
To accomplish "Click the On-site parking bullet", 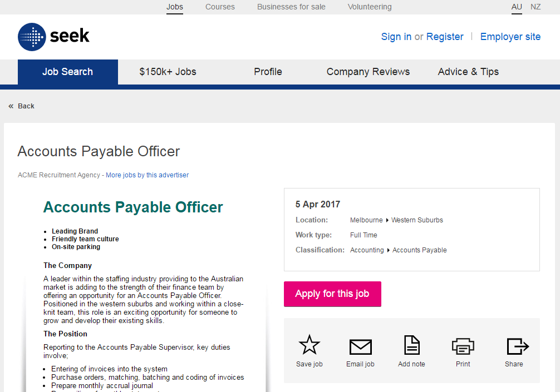I will click(76, 247).
